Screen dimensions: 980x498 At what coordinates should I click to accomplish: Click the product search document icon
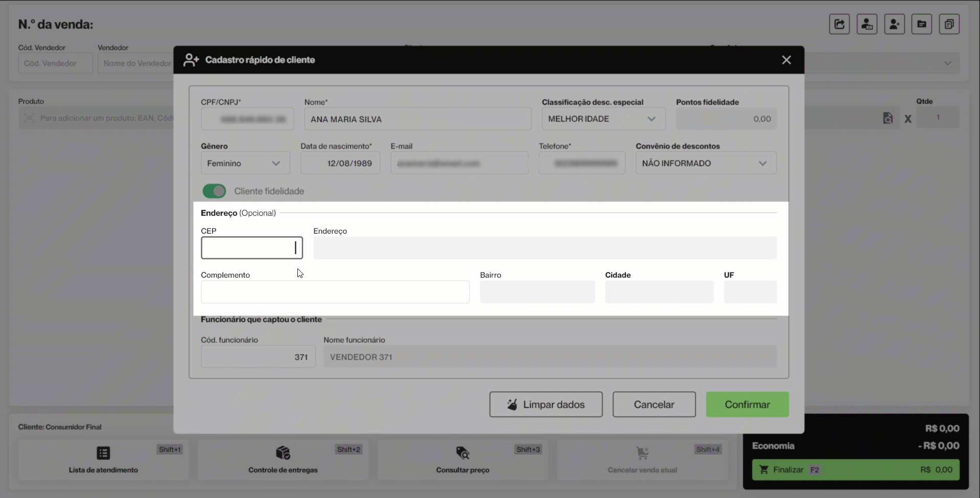tap(888, 118)
